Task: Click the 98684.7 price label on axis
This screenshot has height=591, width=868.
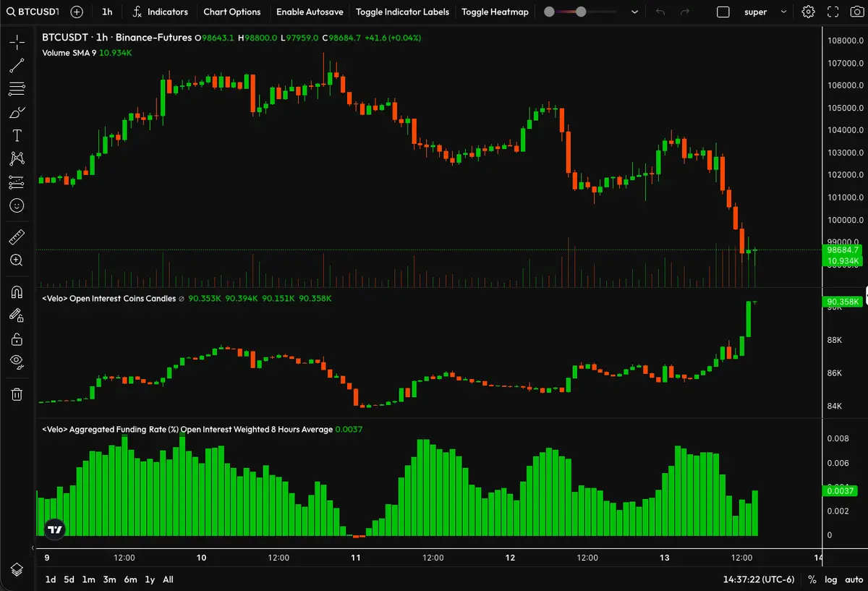Action: [843, 250]
